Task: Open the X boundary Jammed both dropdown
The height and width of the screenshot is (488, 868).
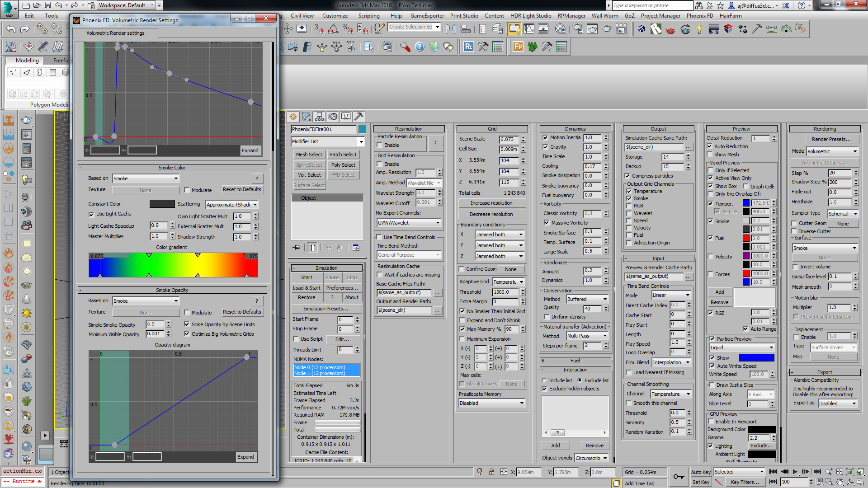Action: [500, 235]
